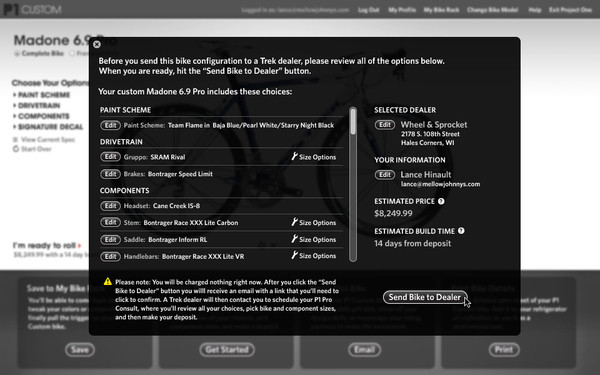Edit the Headset Cane Creek IS-8 choice

pyautogui.click(x=110, y=206)
